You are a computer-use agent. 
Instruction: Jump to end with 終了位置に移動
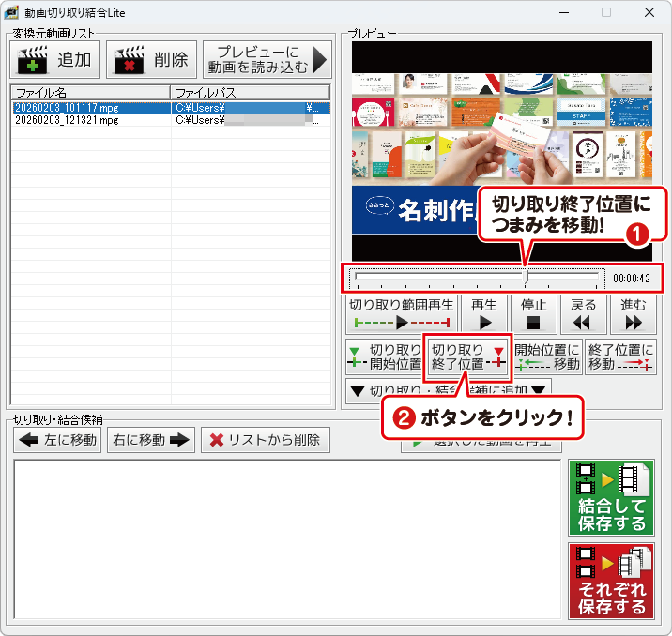(x=620, y=357)
